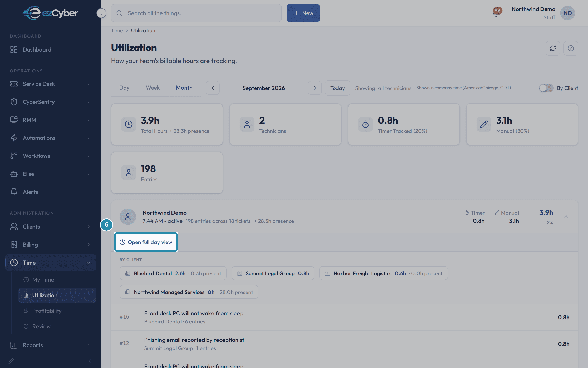
Task: Click the Time clock icon in sidebar
Action: [x=14, y=263]
